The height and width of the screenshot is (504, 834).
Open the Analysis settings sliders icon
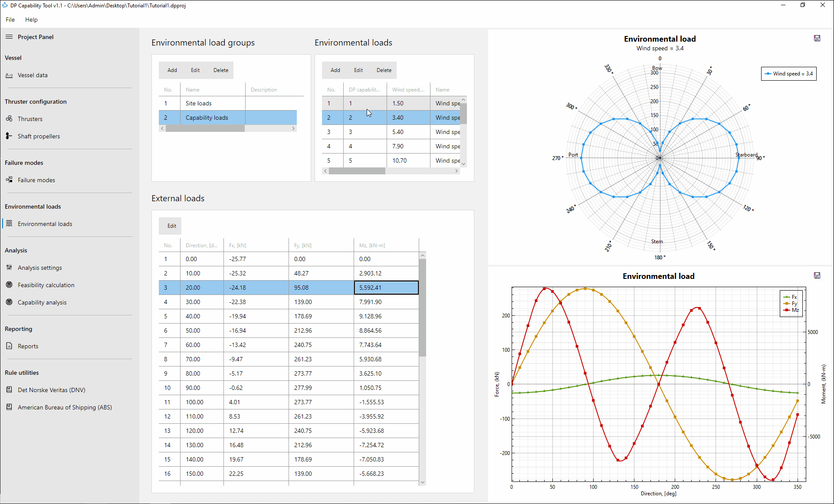coord(9,268)
